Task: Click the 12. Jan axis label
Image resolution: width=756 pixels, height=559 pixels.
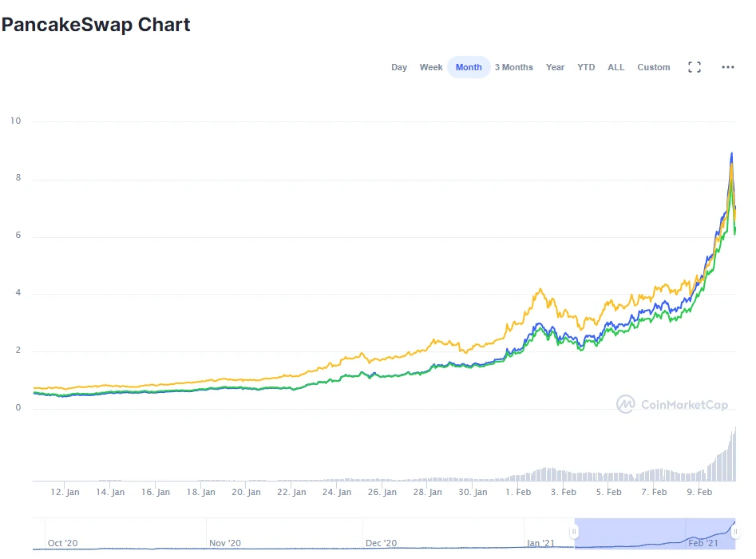Action: click(65, 492)
